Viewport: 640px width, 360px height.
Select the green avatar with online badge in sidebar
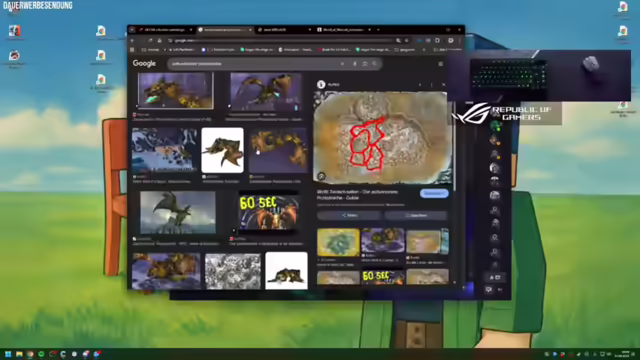pos(495,125)
